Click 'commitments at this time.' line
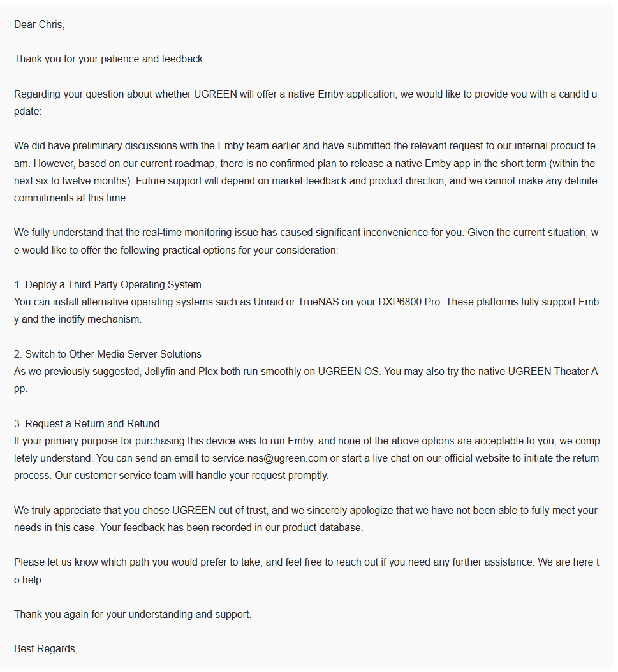Image resolution: width=618 pixels, height=672 pixels. pos(71,198)
